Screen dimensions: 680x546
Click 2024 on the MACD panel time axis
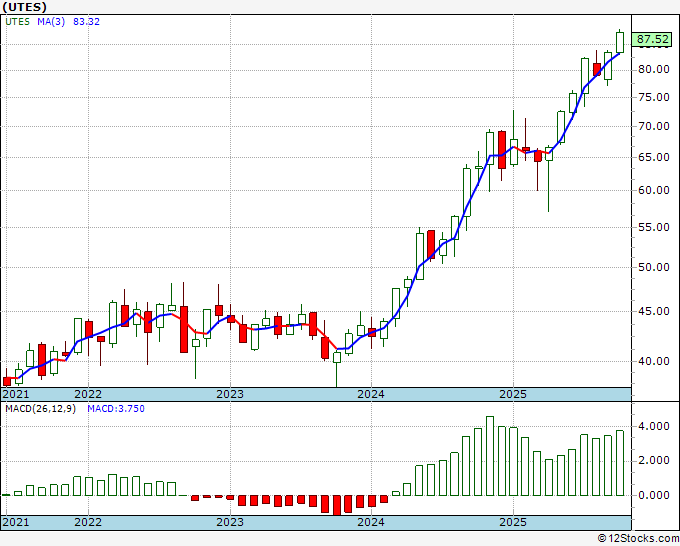(x=371, y=522)
